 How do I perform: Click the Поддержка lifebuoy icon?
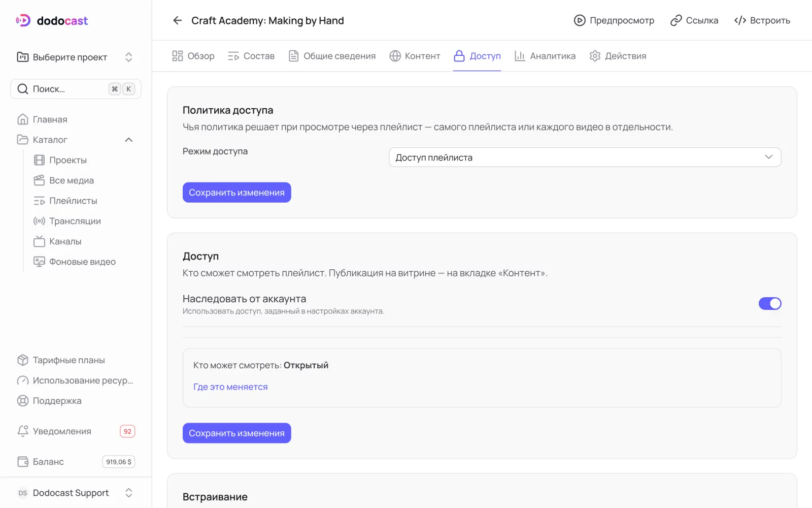[x=23, y=401]
